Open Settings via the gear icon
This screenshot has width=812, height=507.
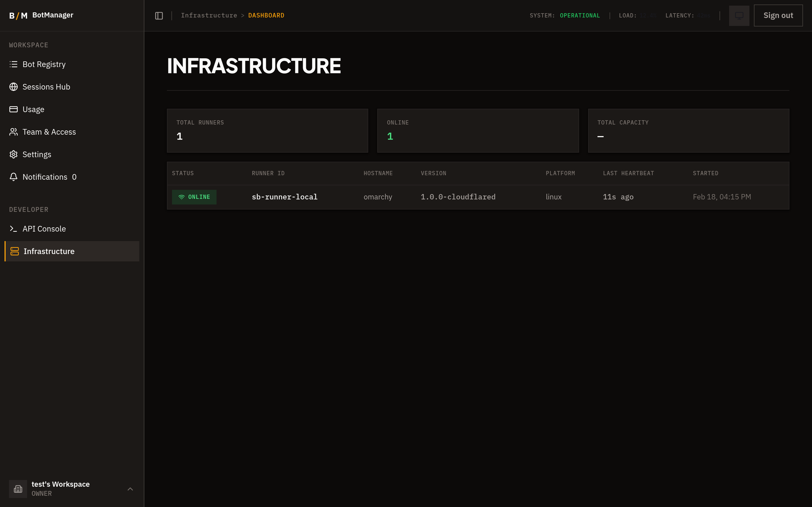(x=14, y=154)
